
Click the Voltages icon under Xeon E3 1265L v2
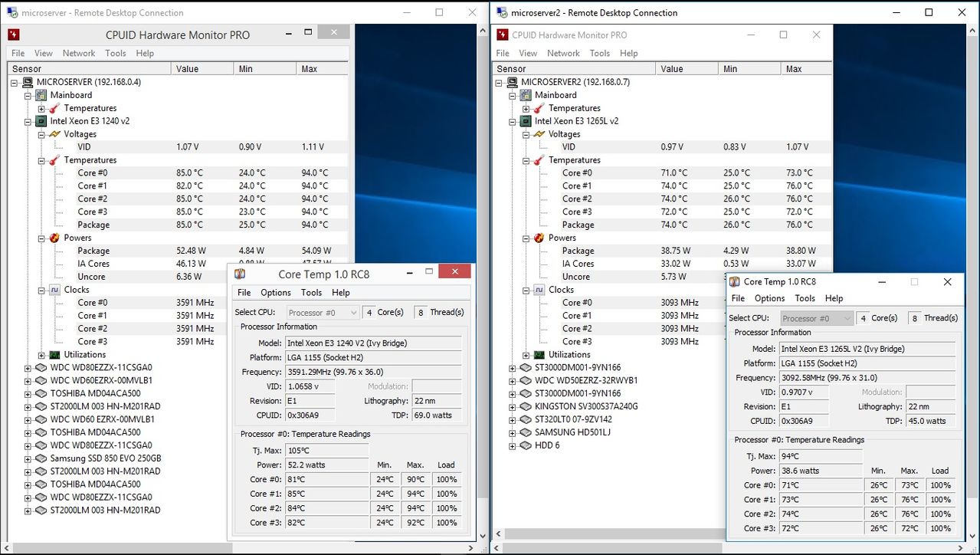pyautogui.click(x=539, y=134)
